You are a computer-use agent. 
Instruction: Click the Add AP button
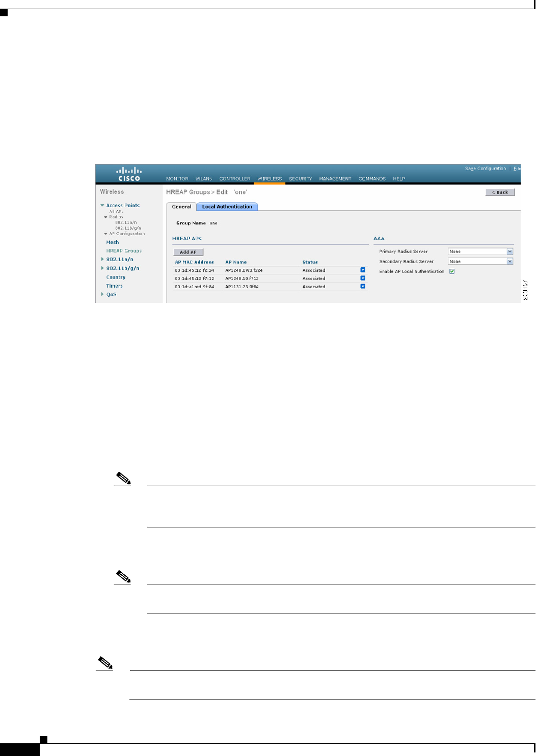click(188, 252)
